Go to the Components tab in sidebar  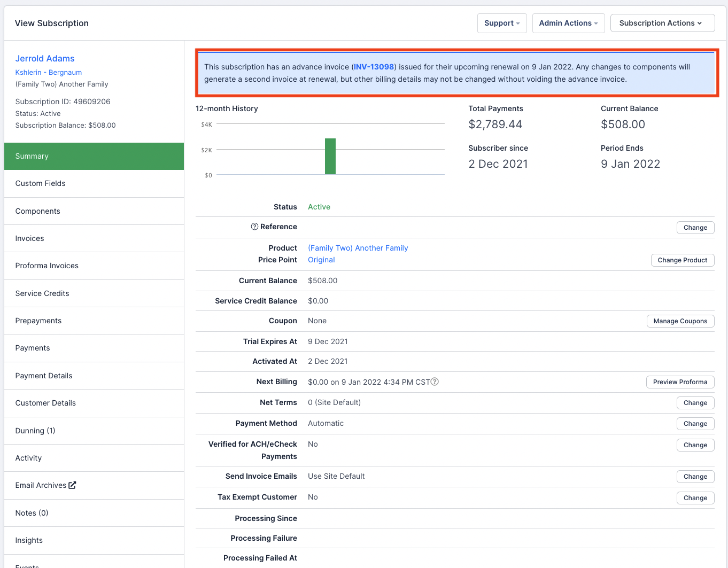tap(38, 211)
